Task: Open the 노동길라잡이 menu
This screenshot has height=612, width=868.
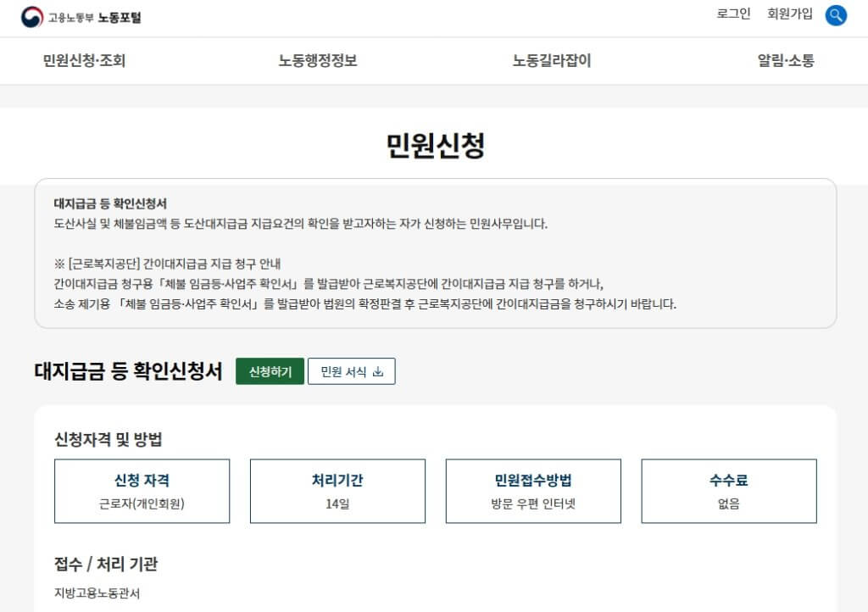Action: coord(552,60)
